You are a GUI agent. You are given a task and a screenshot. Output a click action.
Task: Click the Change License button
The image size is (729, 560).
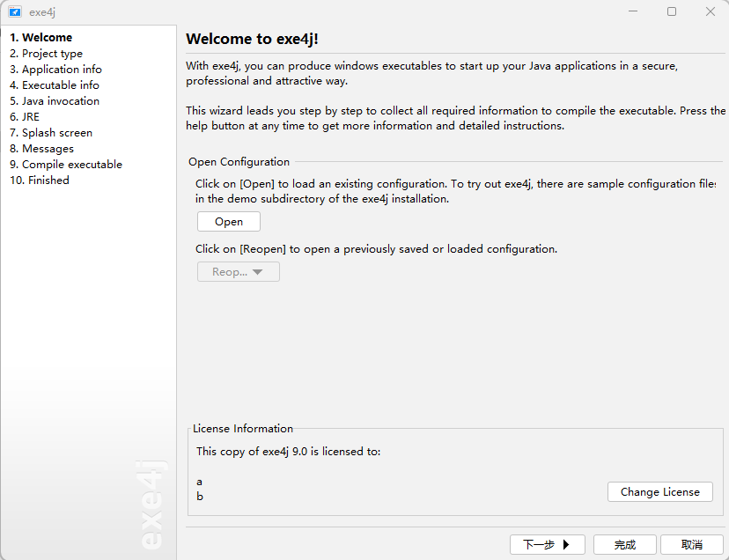(660, 491)
